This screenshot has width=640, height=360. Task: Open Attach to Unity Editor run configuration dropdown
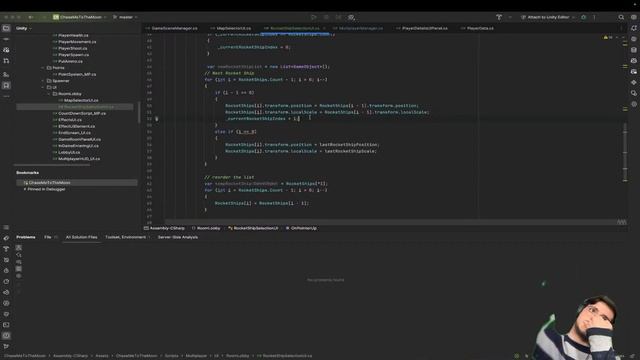click(x=548, y=17)
